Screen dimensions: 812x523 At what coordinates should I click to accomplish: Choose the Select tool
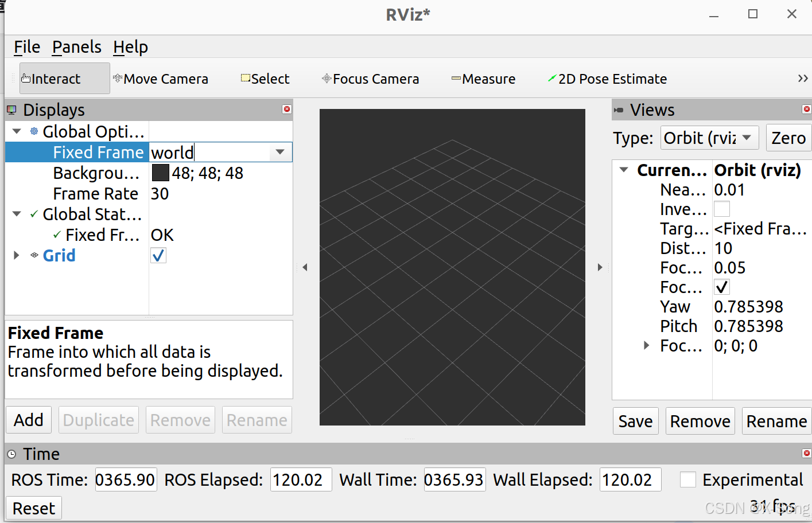point(265,79)
